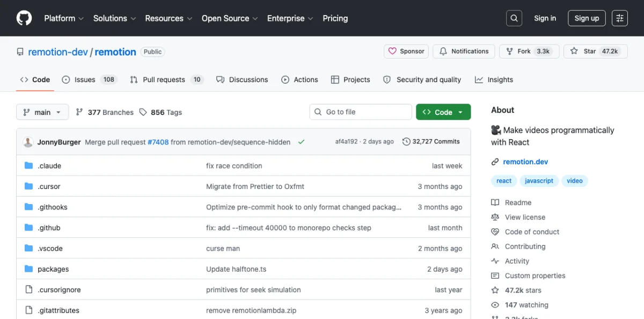Open commit hash af4a192

(346, 142)
